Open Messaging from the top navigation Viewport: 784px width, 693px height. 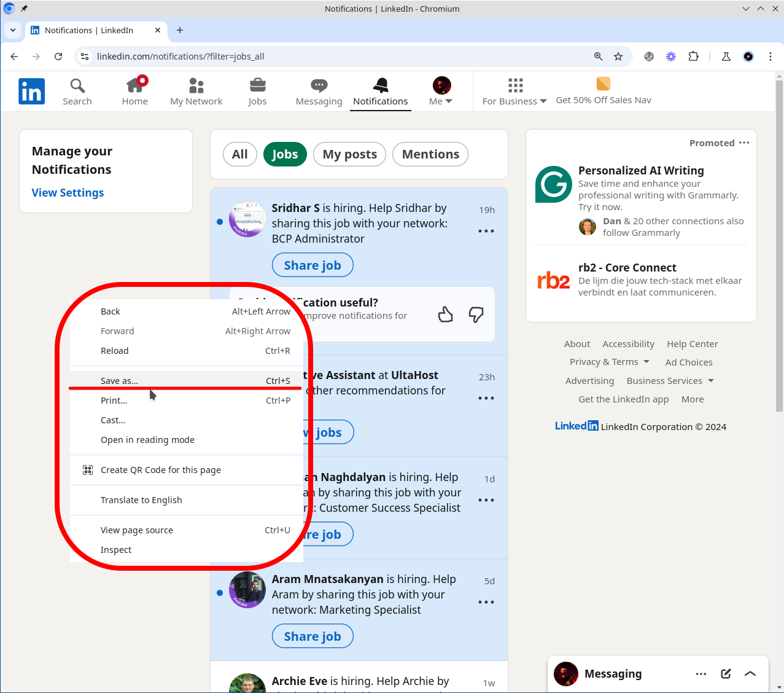(x=319, y=92)
